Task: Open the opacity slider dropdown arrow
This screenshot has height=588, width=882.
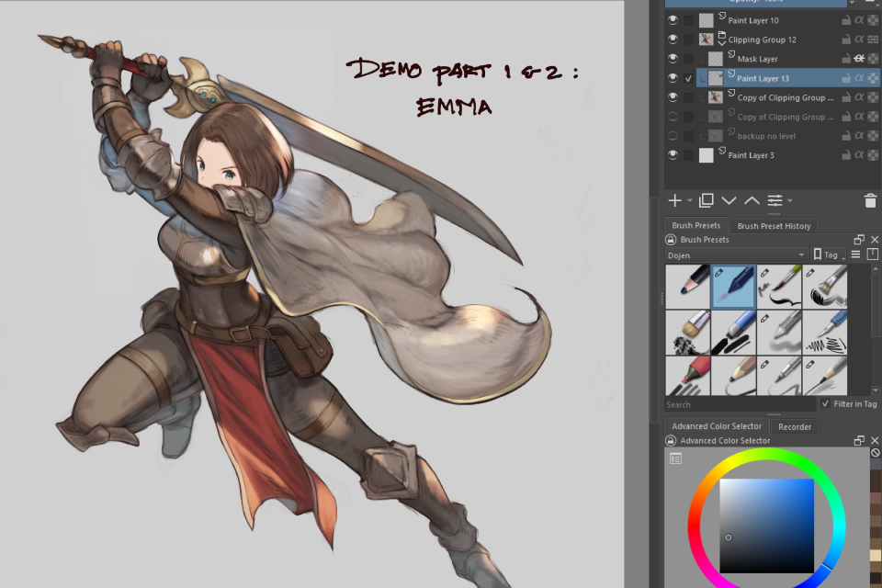Action: pos(853,4)
